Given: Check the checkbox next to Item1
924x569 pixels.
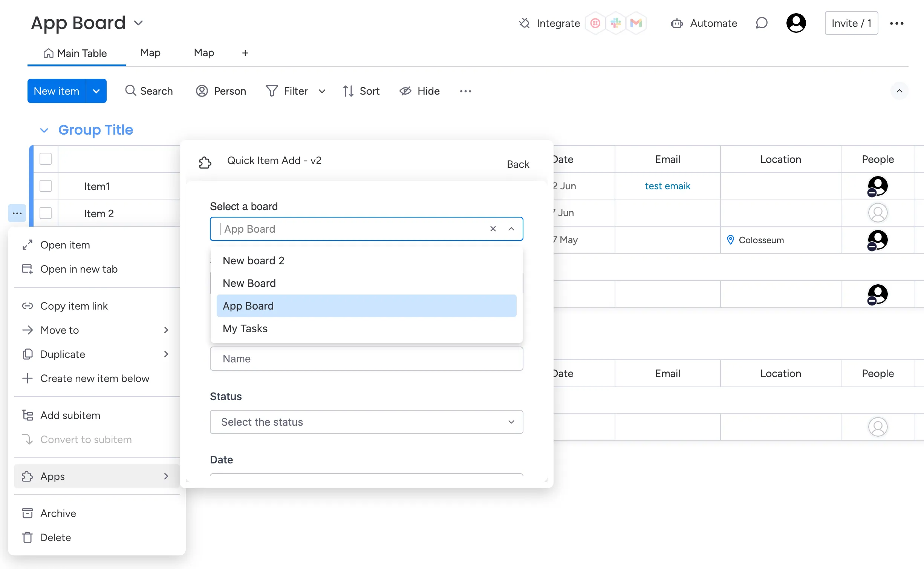Looking at the screenshot, I should (46, 186).
